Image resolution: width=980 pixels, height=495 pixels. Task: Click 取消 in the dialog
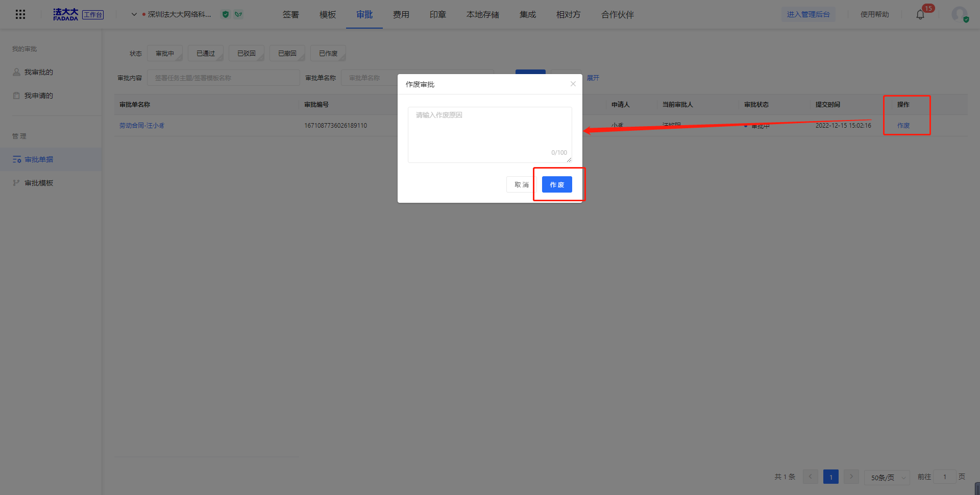point(521,184)
